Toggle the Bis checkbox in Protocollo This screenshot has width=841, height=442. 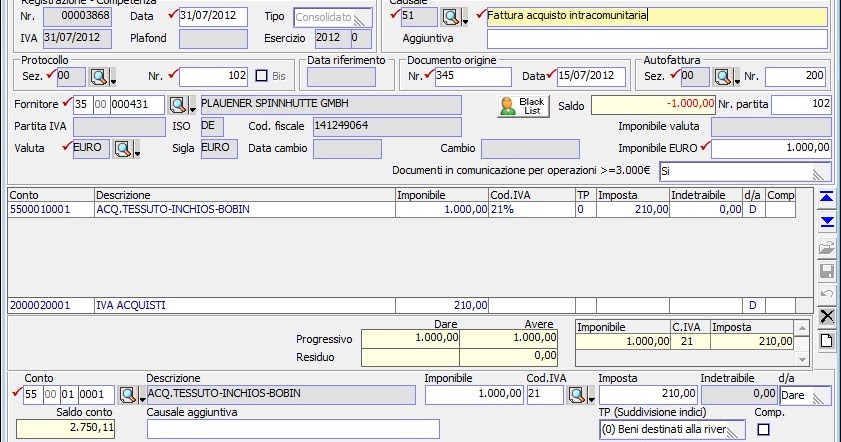coord(261,76)
